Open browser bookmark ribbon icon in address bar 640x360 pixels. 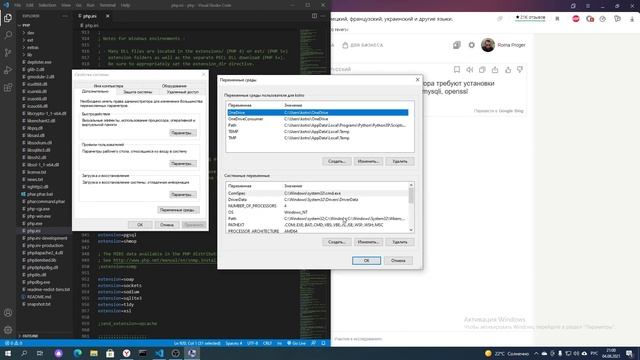557,19
